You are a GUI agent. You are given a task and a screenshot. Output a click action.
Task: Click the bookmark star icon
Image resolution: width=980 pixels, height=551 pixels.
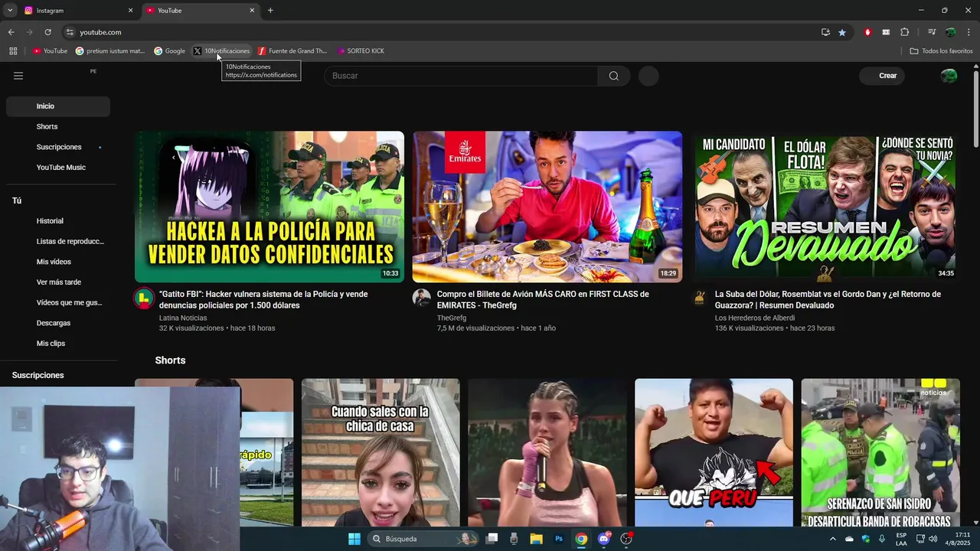tap(842, 32)
